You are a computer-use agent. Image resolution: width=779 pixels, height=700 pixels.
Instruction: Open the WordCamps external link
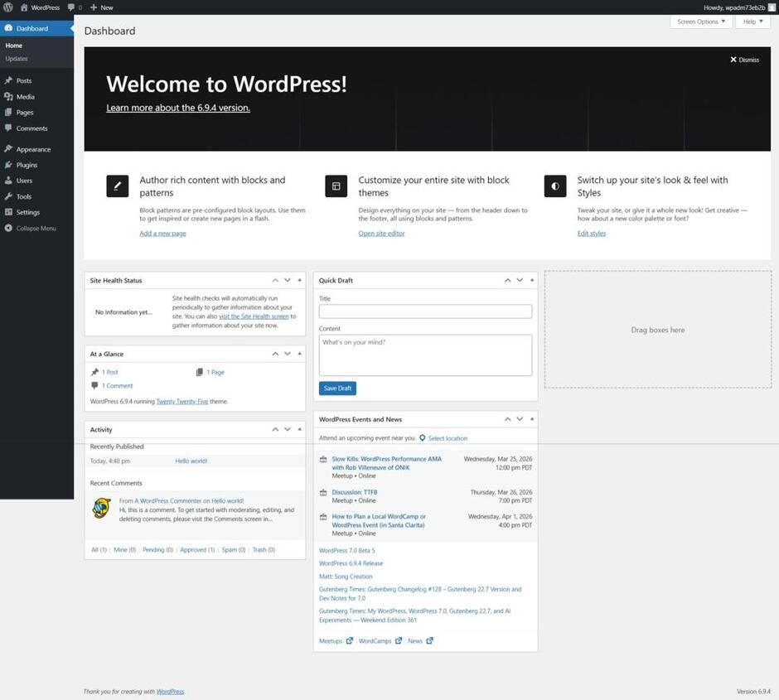click(380, 641)
